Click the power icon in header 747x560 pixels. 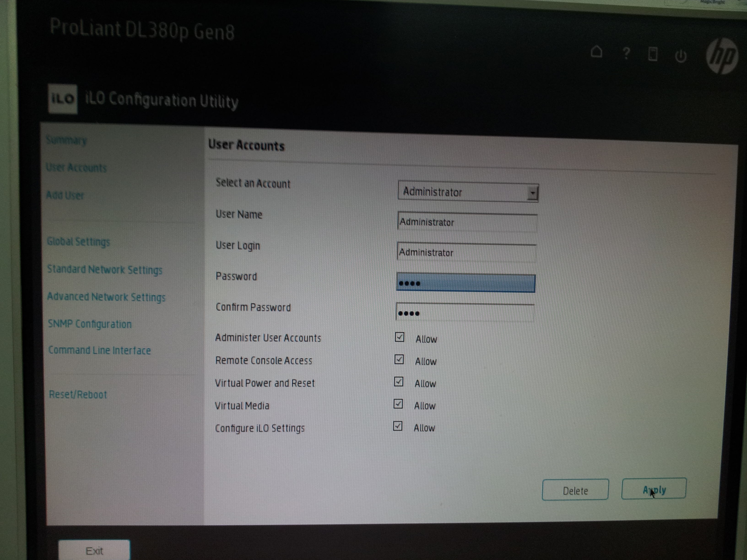coord(680,56)
